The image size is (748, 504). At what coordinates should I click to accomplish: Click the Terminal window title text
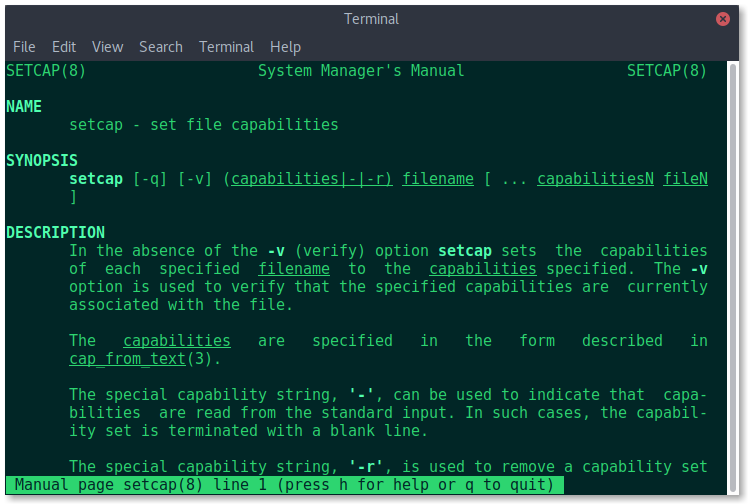click(x=371, y=19)
